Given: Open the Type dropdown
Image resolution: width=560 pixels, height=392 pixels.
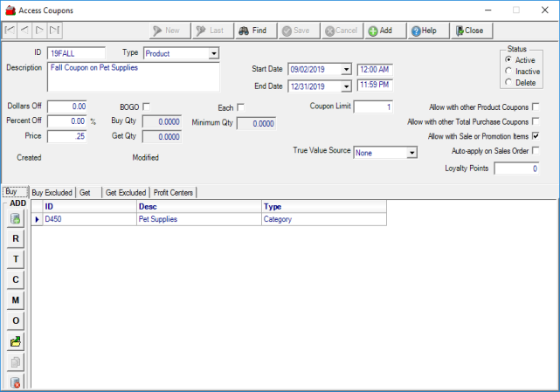Looking at the screenshot, I should 214,53.
